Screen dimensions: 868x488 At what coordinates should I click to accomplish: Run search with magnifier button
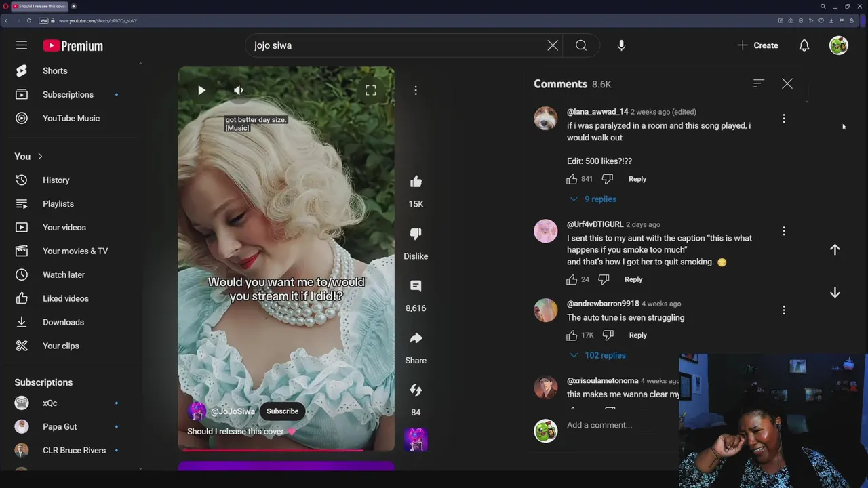(x=581, y=45)
